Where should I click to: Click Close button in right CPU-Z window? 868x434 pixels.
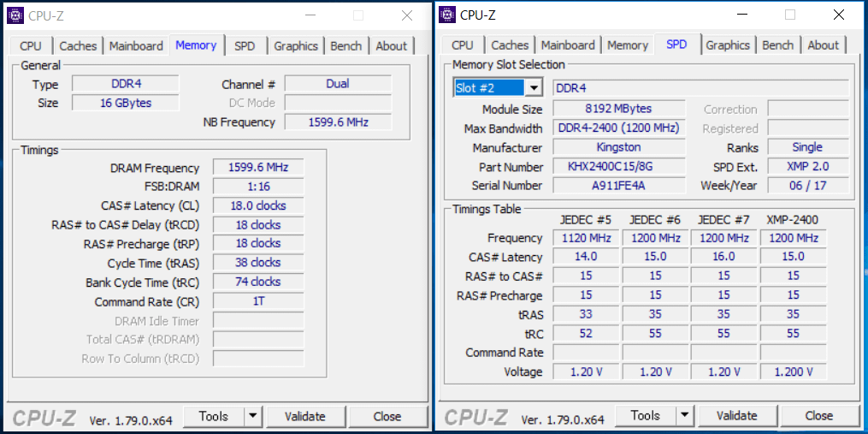[x=818, y=416]
